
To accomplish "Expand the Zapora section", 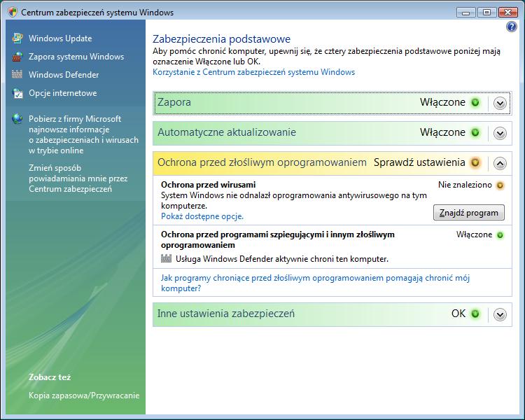I will click(500, 103).
